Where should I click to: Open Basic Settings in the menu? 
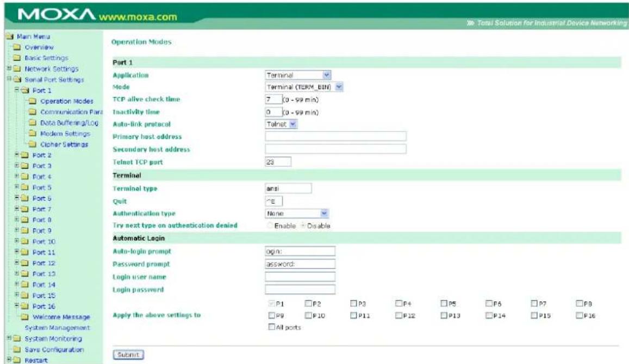47,58
